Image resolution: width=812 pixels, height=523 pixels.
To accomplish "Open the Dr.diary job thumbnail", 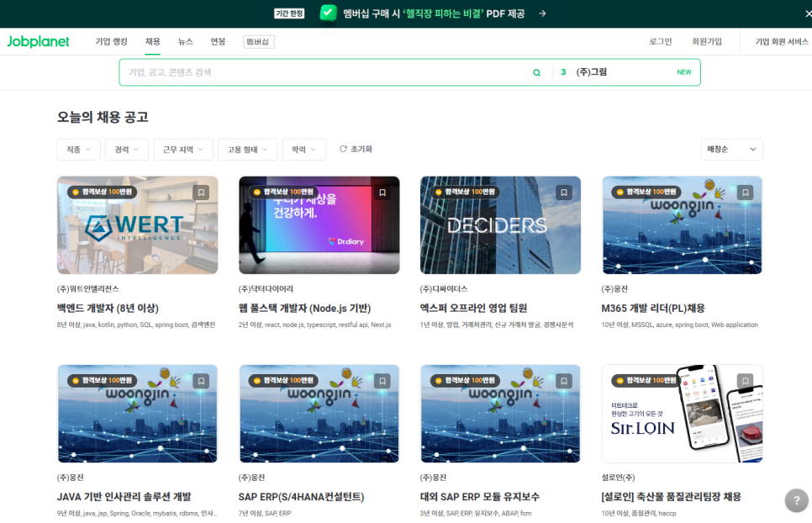I will coord(319,225).
